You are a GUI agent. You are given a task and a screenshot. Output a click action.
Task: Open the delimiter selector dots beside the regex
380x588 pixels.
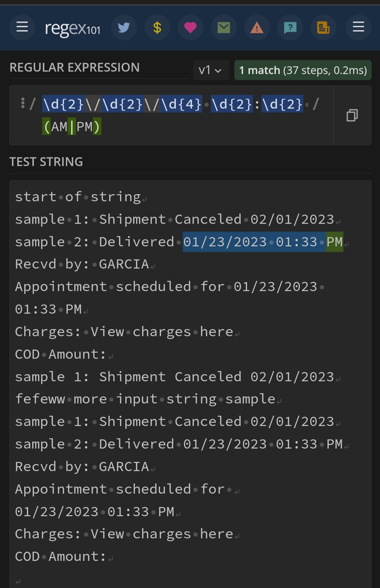pyautogui.click(x=23, y=103)
